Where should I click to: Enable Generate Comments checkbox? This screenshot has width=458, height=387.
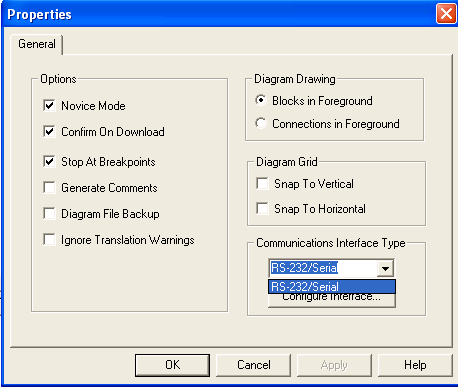coord(49,188)
